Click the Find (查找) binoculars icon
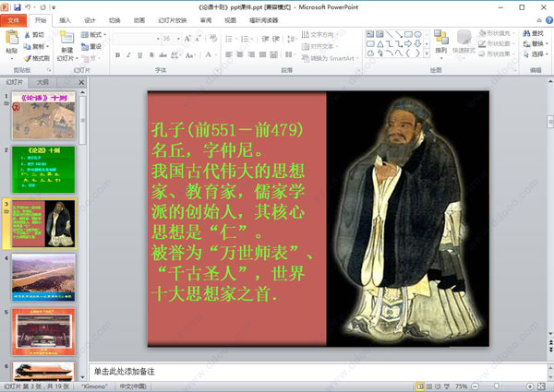 527,33
